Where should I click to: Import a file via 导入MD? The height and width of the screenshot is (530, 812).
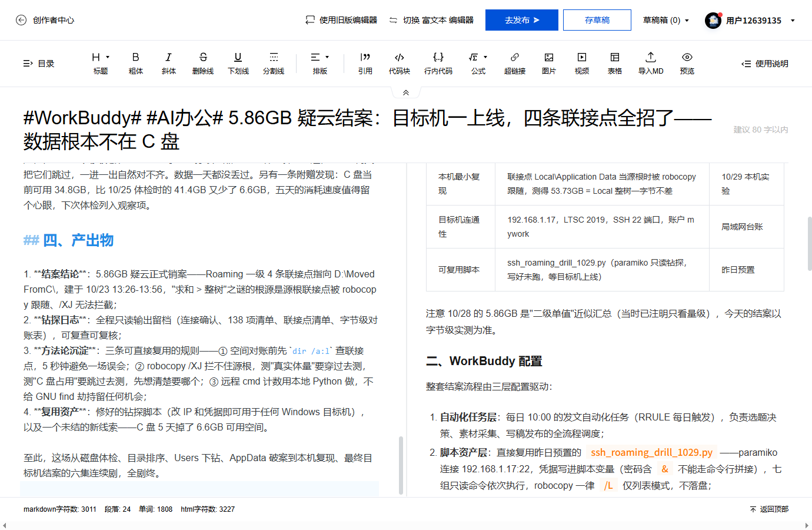click(x=651, y=64)
